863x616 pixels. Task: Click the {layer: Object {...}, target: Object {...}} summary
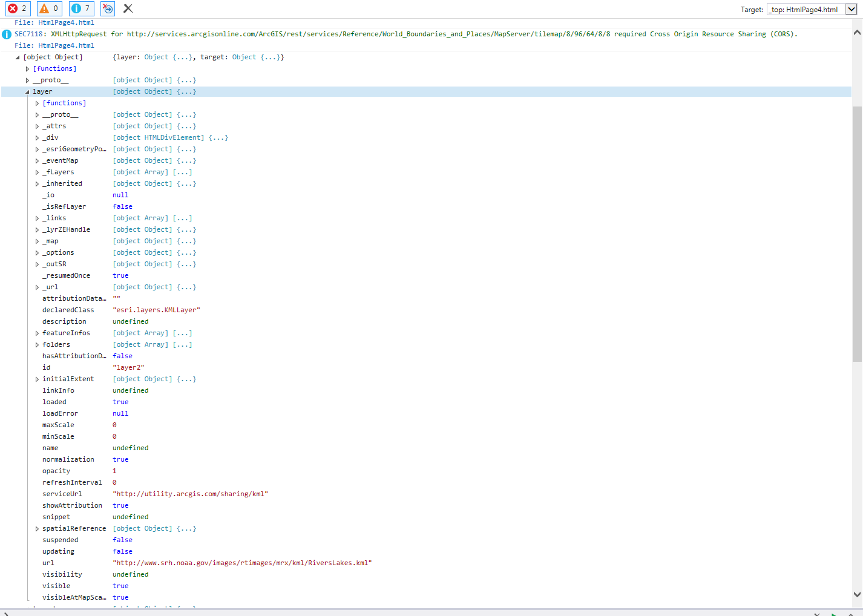(199, 57)
